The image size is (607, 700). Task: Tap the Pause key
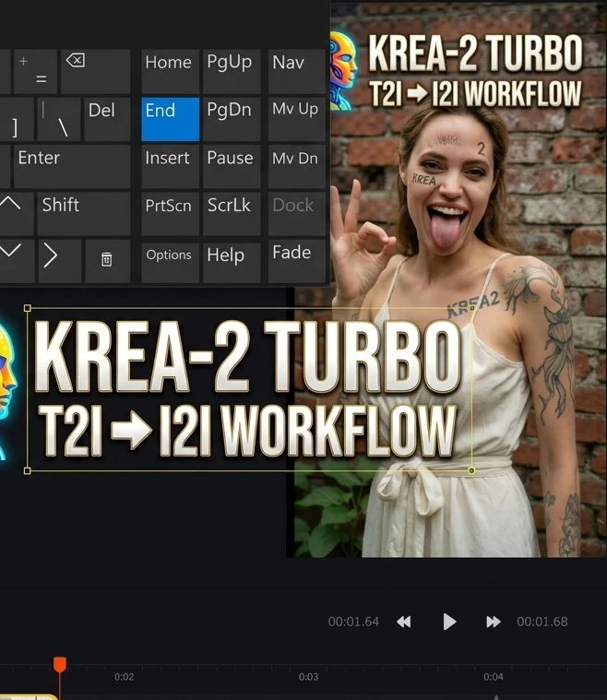tap(232, 167)
